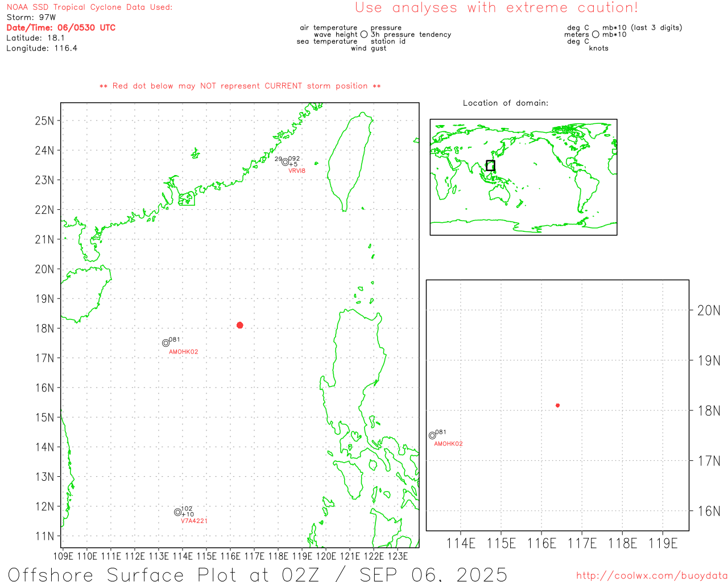
Task: Click the 'air temperature' legend label
Action: point(329,28)
